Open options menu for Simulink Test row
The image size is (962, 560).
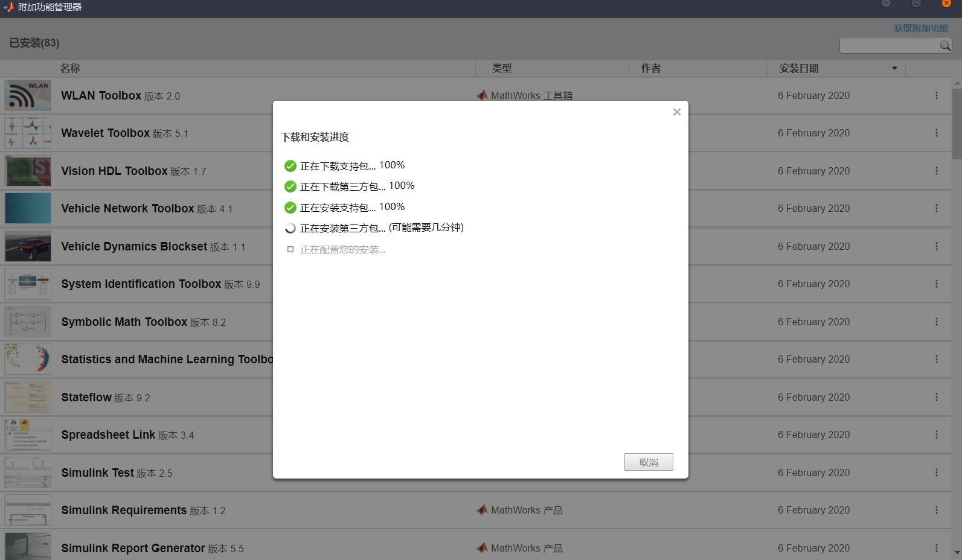coord(937,472)
